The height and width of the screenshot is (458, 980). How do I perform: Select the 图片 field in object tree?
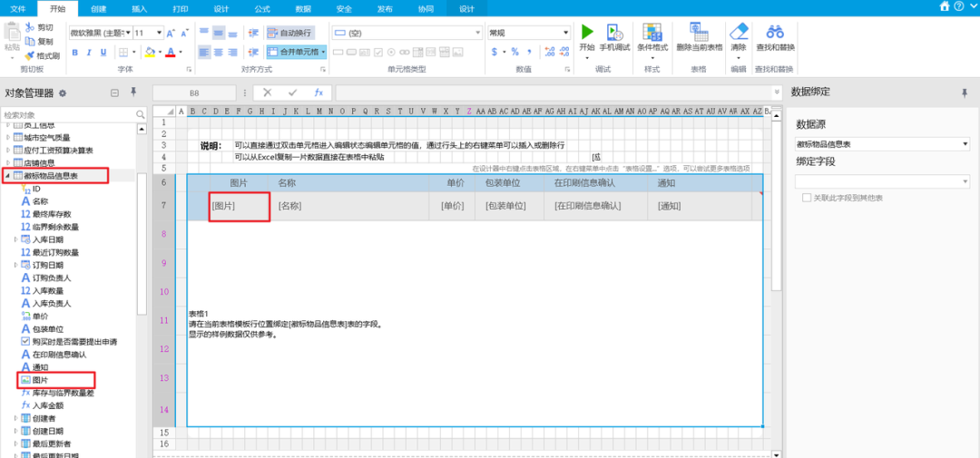click(40, 380)
